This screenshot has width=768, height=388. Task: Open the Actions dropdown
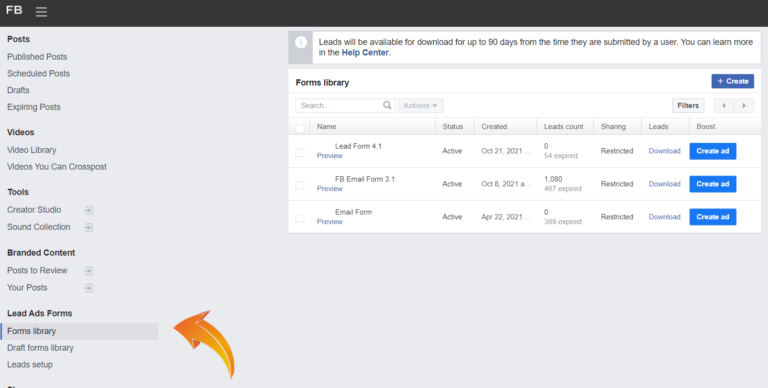tap(421, 105)
